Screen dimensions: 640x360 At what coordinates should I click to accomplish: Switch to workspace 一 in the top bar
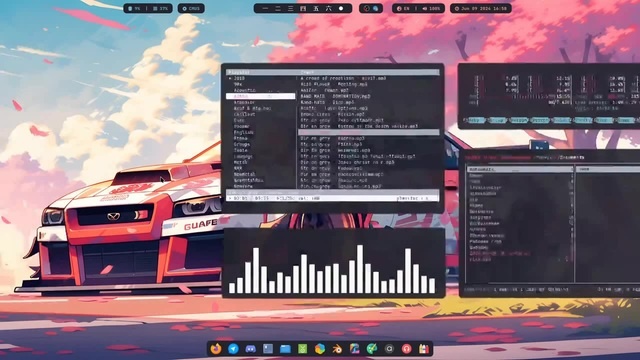(x=265, y=8)
